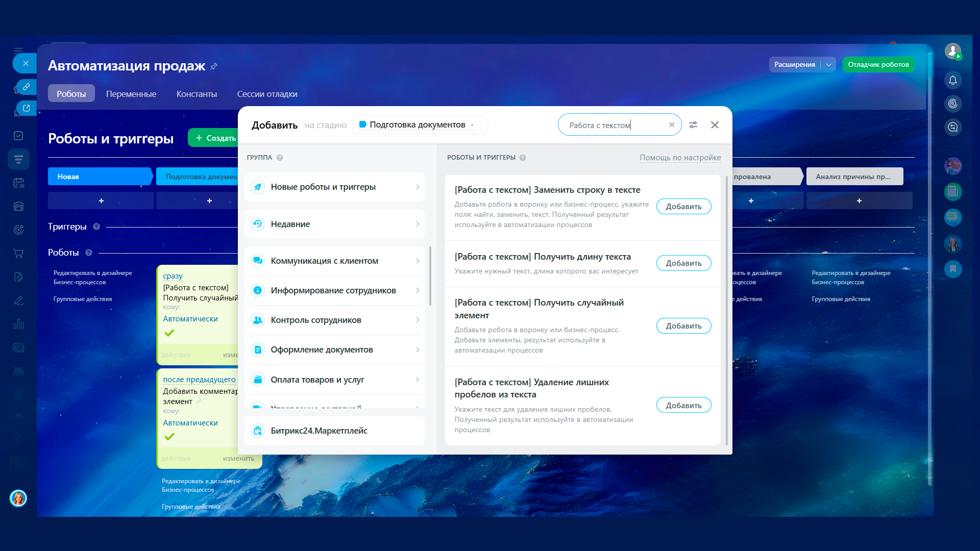Viewport: 980px width, 551px height.
Task: Switch to the Переменные tab
Action: pos(131,94)
